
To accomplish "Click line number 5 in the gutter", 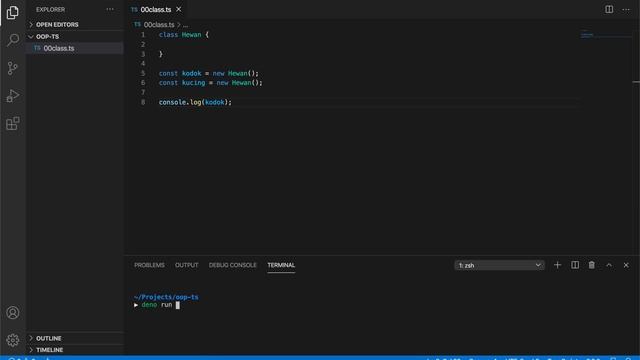I will click(143, 73).
